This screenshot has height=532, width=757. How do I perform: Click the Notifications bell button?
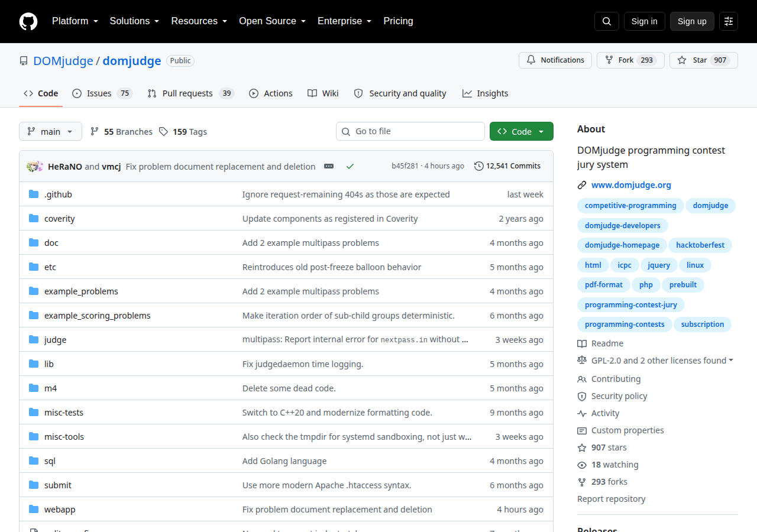[x=555, y=60]
